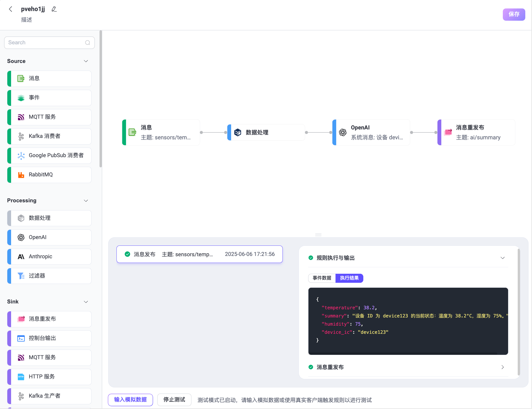Click the pencil edit icon beside pveho1jj
The image size is (532, 409).
(54, 9)
